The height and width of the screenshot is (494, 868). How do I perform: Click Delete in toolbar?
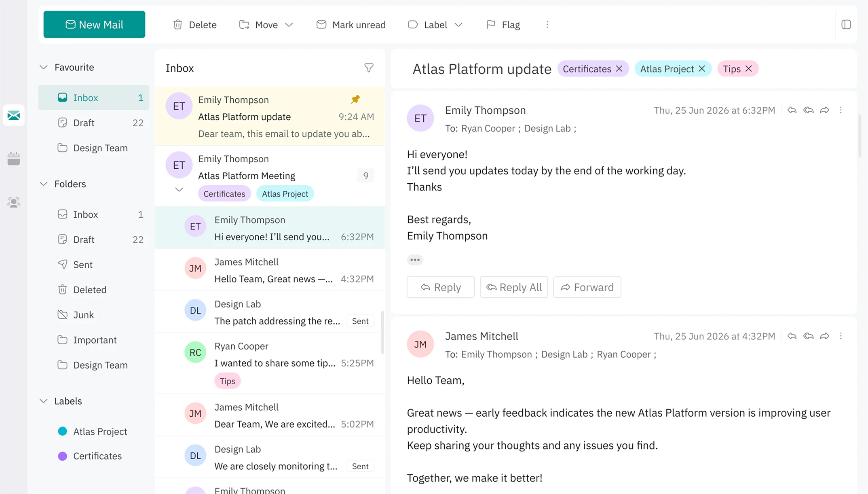pos(195,25)
